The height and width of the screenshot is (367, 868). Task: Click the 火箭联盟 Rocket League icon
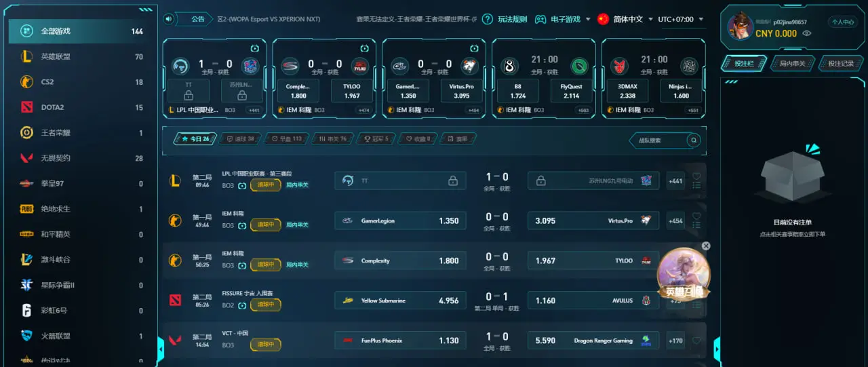[26, 336]
